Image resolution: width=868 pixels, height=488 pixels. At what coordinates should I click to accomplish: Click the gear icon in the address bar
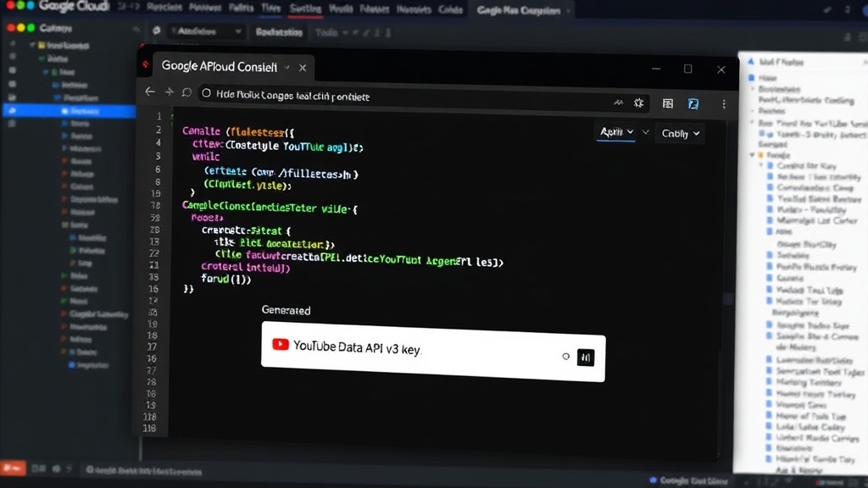639,103
